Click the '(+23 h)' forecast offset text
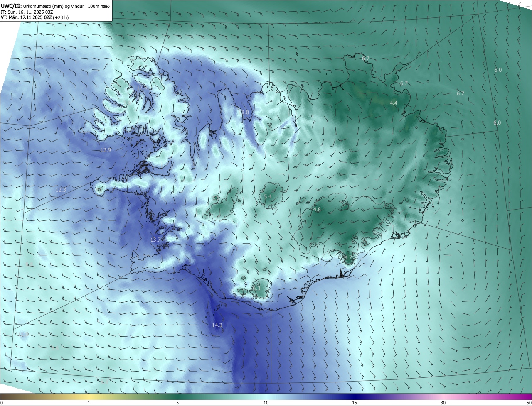Image resolution: width=532 pixels, height=406 pixels. point(61,17)
